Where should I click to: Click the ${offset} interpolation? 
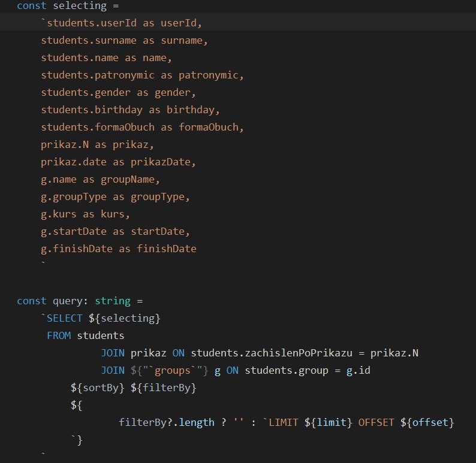(427, 422)
